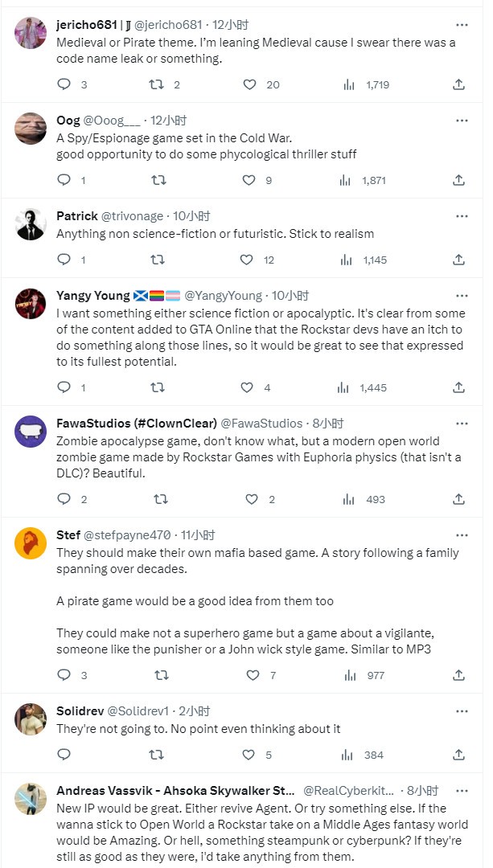Screen dimensions: 493x868
Task: Retweet jericho681's tweet
Action: pos(158,84)
